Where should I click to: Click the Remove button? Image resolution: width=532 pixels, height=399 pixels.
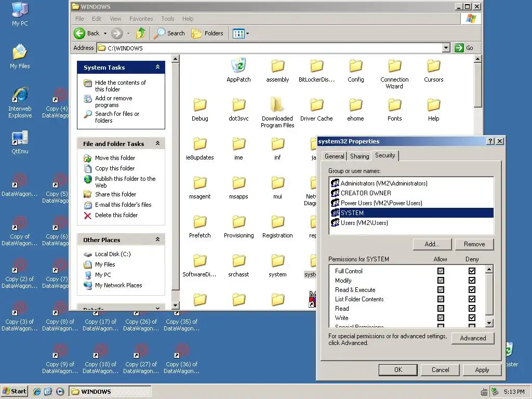[x=474, y=244]
